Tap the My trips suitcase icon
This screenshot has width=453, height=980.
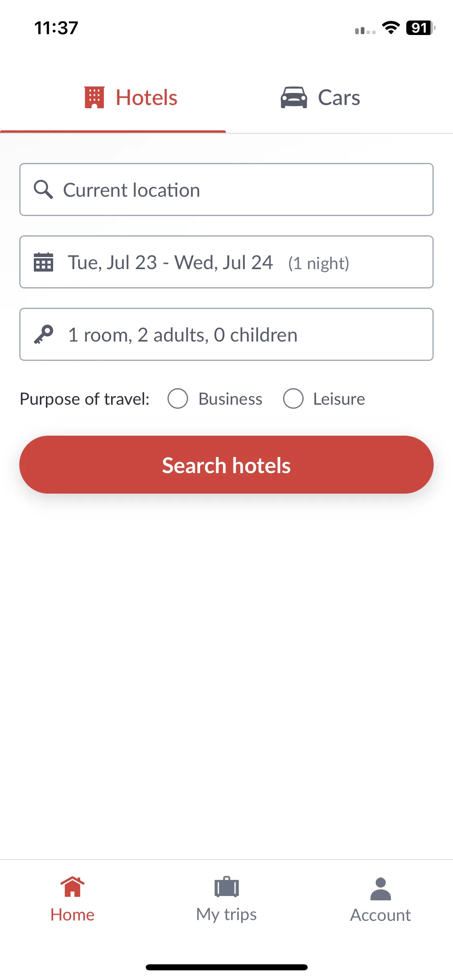(227, 887)
